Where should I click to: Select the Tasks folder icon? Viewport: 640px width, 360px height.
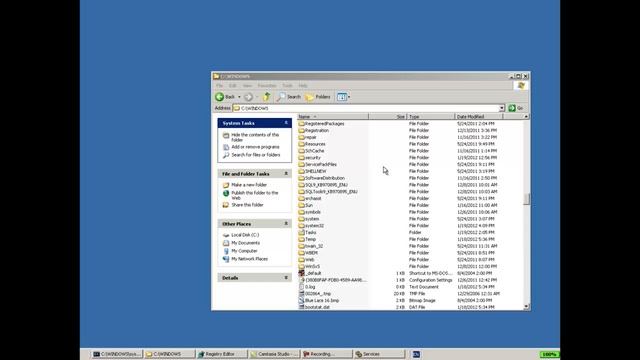point(301,233)
